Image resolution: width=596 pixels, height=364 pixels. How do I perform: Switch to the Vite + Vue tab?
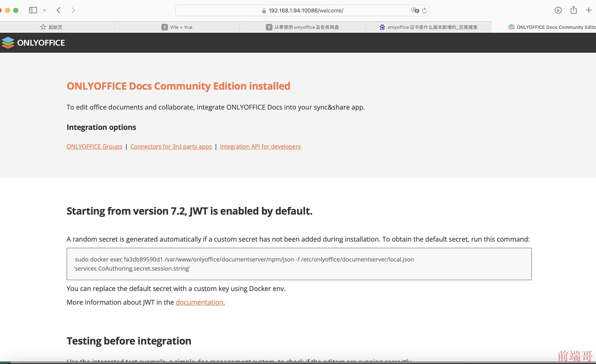tap(177, 27)
